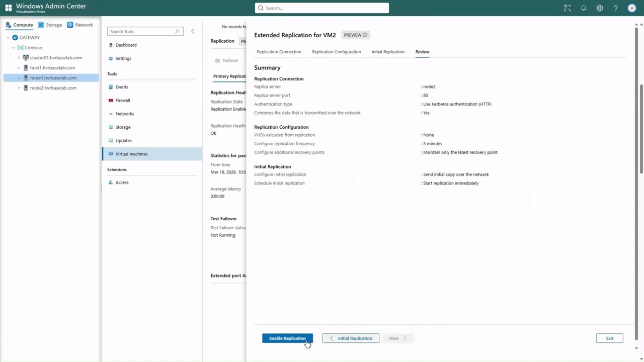
Task: Click in the Search Tools field
Action: [x=145, y=31]
